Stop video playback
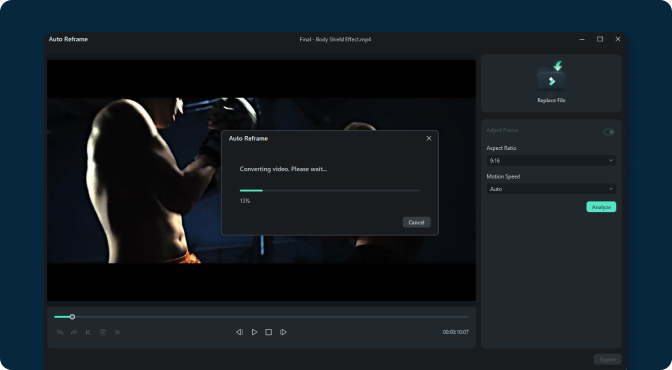The width and height of the screenshot is (672, 370). pos(268,332)
